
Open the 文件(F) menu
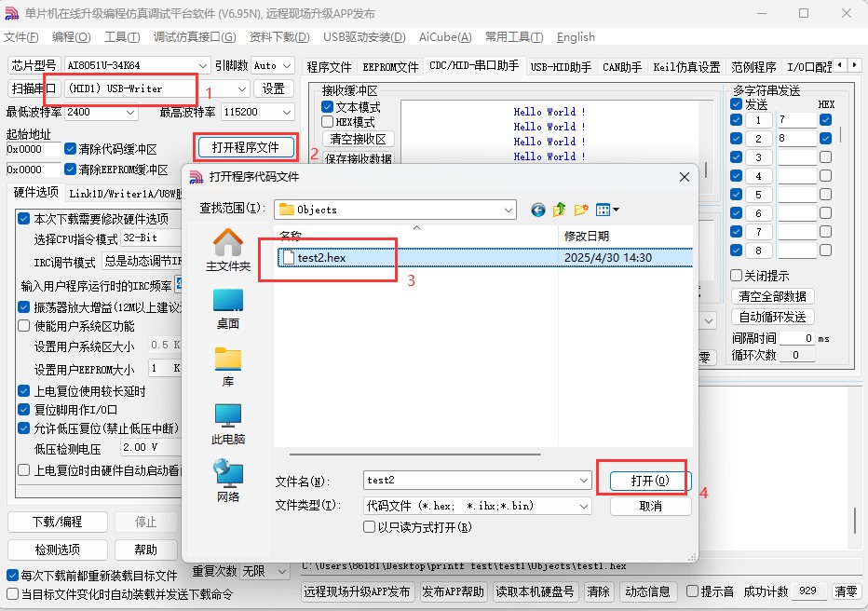(21, 37)
